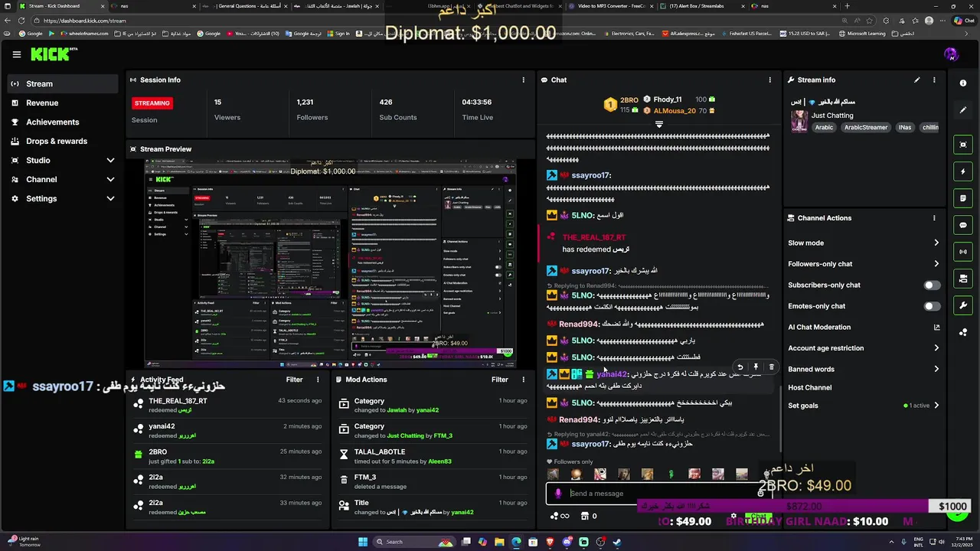Toggle the lightning bolt widget icon in the right rail
Viewport: 980px width, 551px height.
963,171
